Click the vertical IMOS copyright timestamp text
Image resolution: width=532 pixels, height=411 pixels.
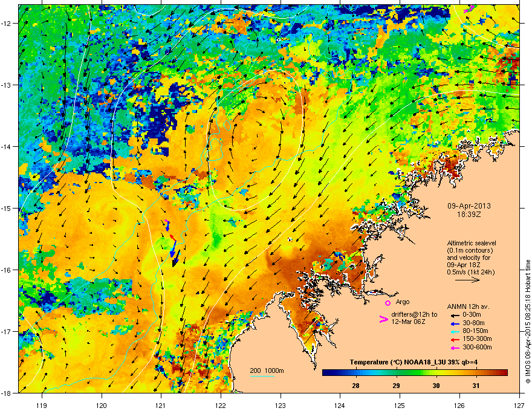(x=528, y=322)
